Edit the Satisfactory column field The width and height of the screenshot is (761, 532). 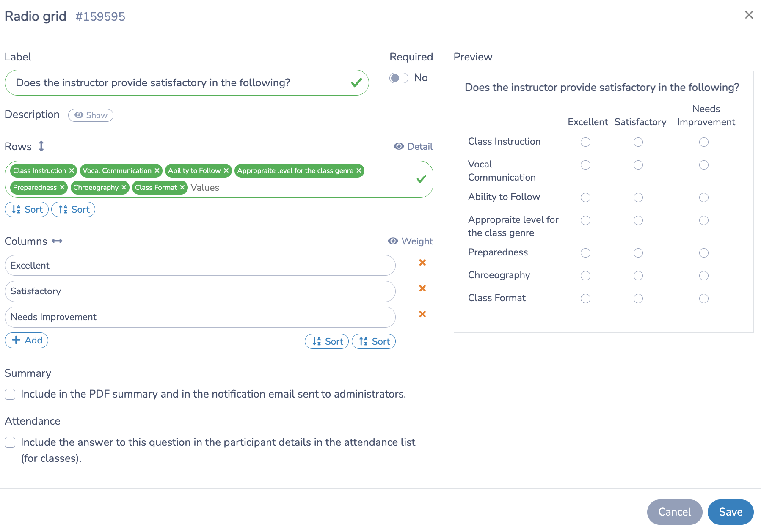tap(200, 291)
